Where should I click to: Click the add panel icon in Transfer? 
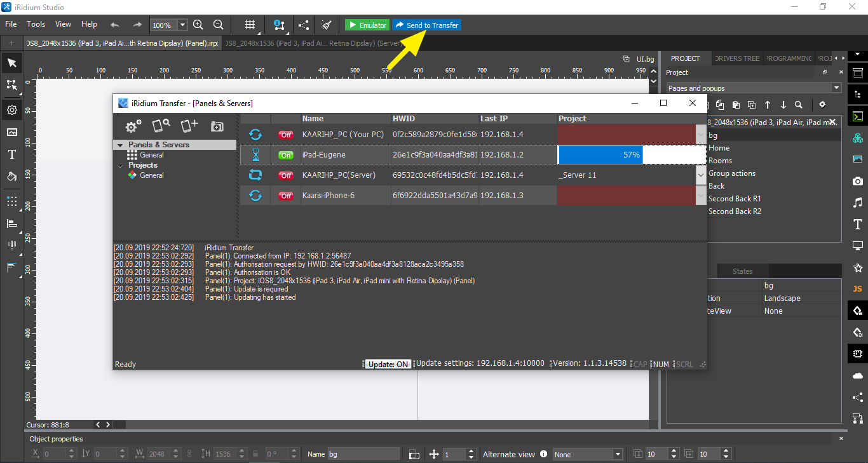click(189, 126)
